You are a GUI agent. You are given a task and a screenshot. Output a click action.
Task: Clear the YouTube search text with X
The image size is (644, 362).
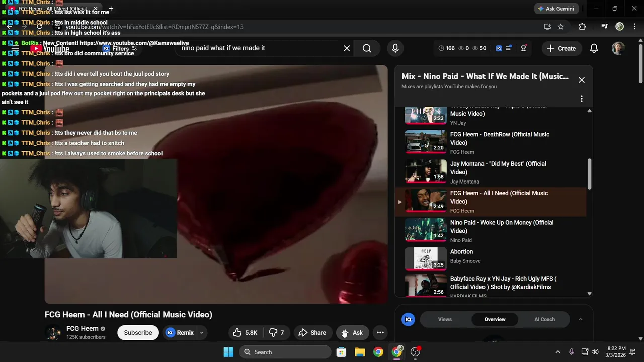(347, 48)
